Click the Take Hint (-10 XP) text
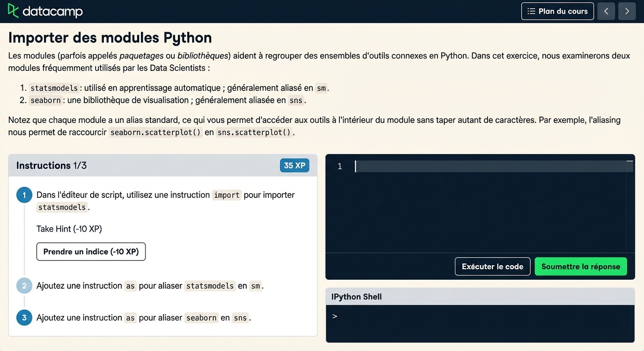Image resolution: width=644 pixels, height=351 pixels. (x=69, y=229)
